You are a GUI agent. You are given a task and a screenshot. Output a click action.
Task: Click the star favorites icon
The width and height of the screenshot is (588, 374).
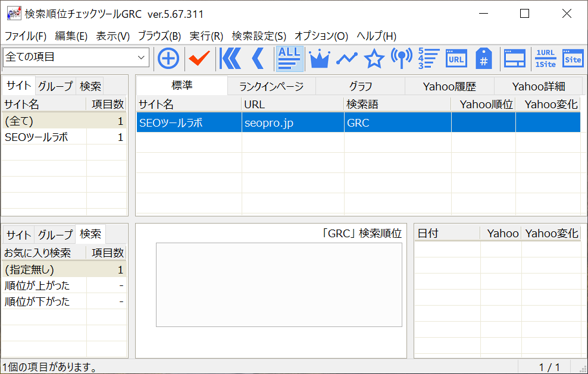(374, 58)
